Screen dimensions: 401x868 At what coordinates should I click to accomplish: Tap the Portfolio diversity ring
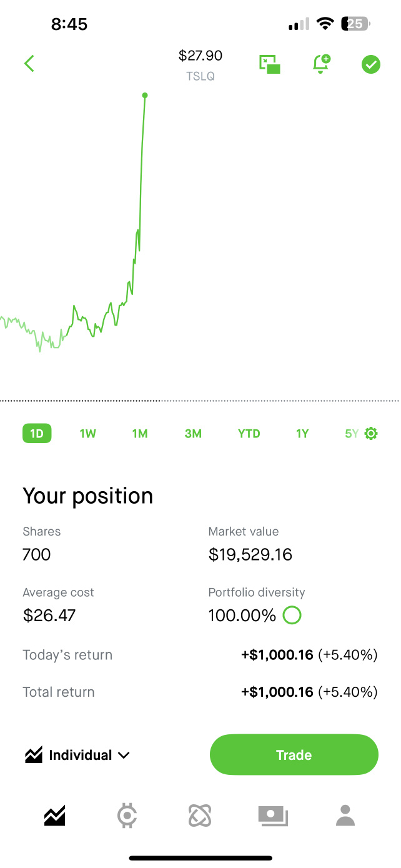tap(292, 616)
